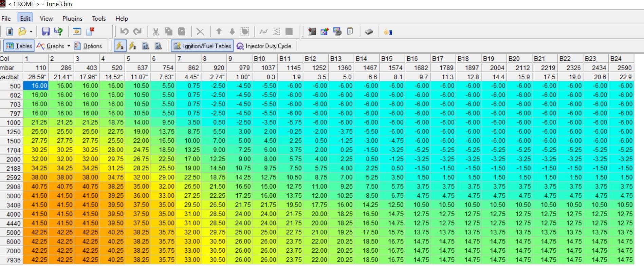Select the blue 16.00 cell at 500 RPM

tap(36, 86)
